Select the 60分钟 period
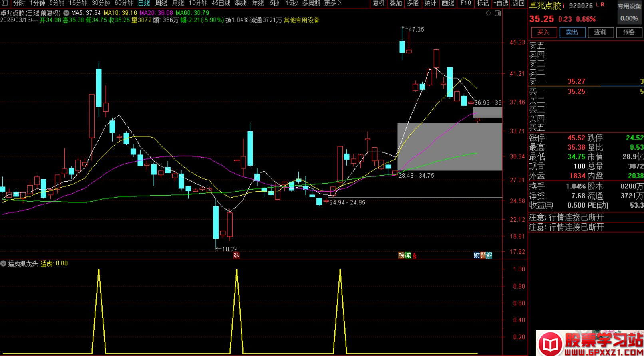The image size is (644, 356). click(124, 3)
